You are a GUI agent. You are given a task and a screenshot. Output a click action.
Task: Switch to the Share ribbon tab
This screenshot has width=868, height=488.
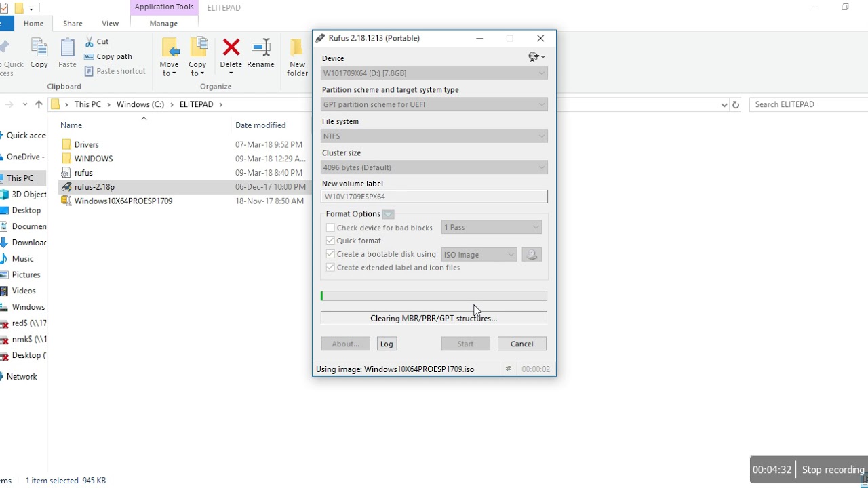tap(73, 23)
